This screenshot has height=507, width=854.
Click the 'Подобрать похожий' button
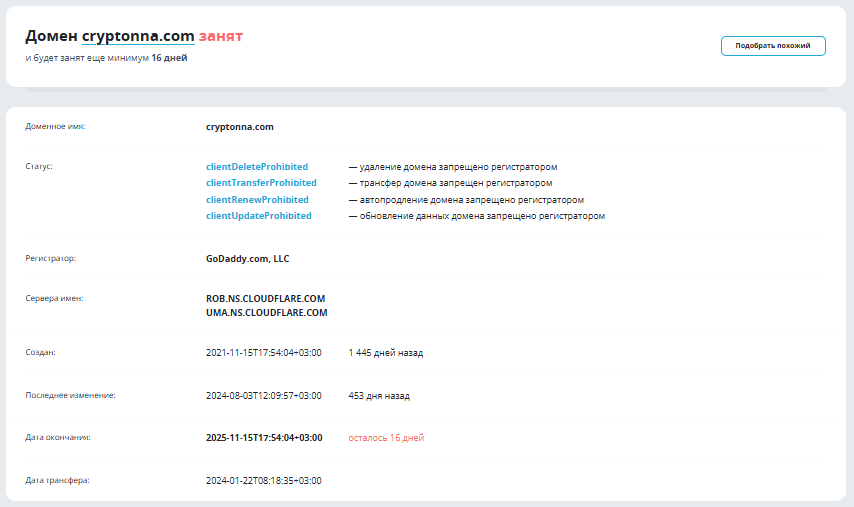(x=772, y=46)
